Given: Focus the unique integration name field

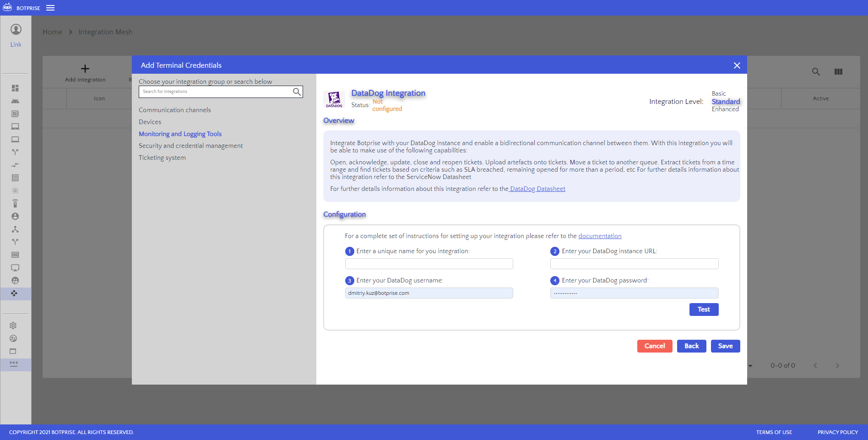Looking at the screenshot, I should 429,264.
